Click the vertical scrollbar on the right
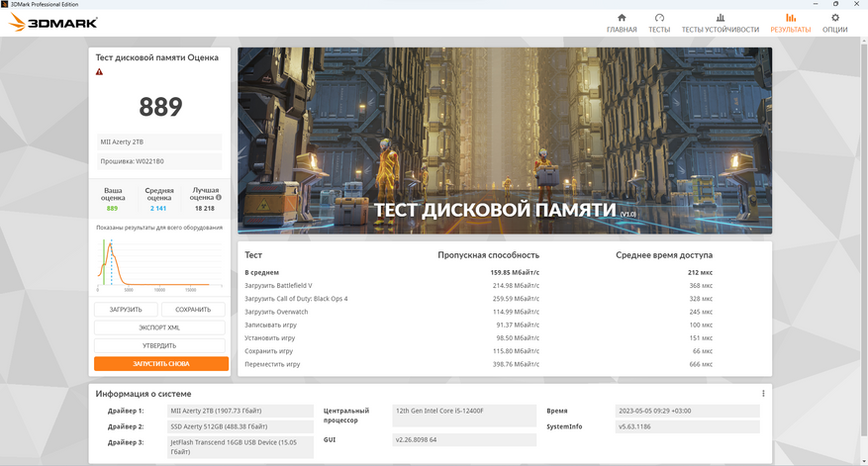Viewport: 868px width, 466px height. click(x=864, y=238)
